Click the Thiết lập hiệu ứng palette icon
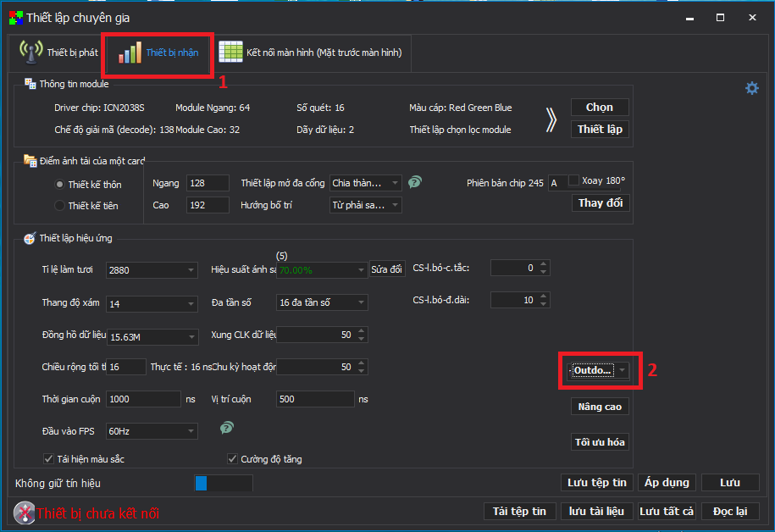775x532 pixels. tap(30, 238)
